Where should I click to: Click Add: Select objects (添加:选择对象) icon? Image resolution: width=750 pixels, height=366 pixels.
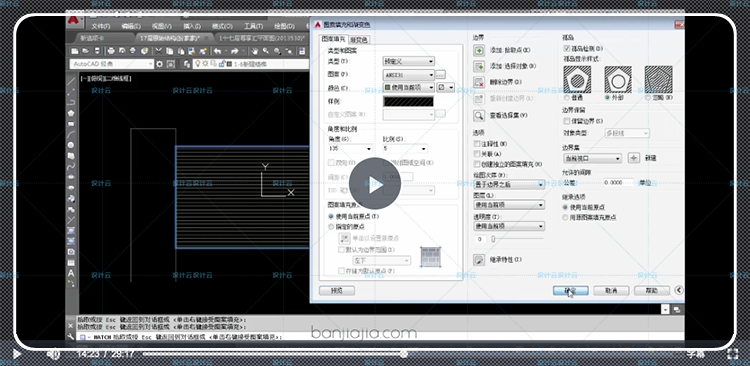coord(479,66)
